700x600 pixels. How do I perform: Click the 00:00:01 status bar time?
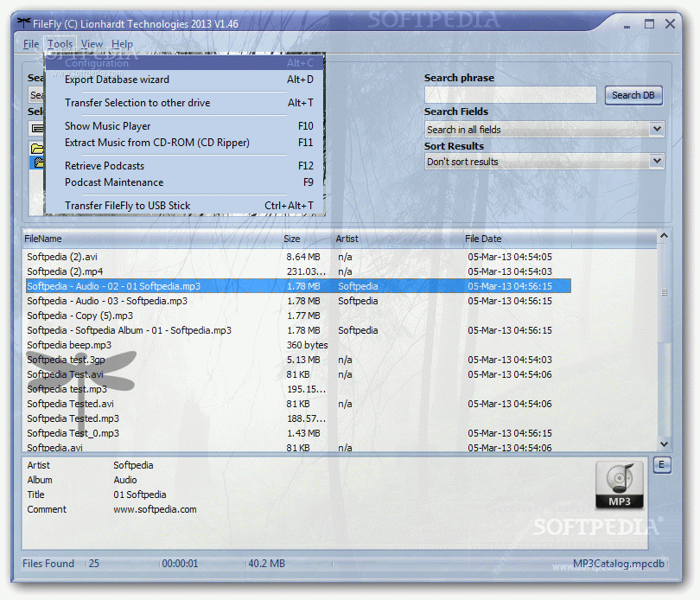(180, 564)
